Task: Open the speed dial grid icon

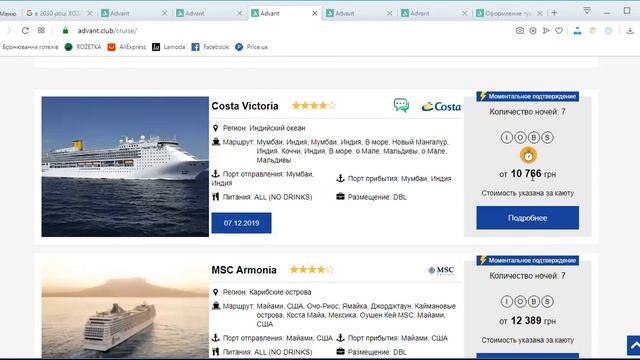Action: tap(41, 30)
